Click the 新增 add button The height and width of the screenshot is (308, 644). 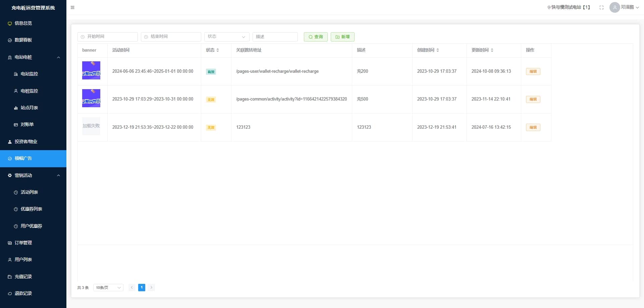[x=342, y=37]
